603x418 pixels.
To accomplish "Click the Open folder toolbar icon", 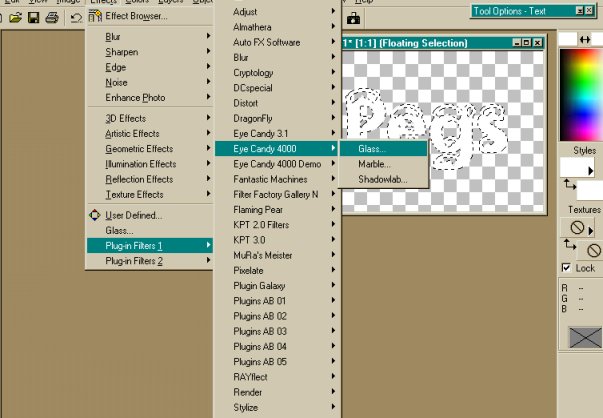I will 15,17.
